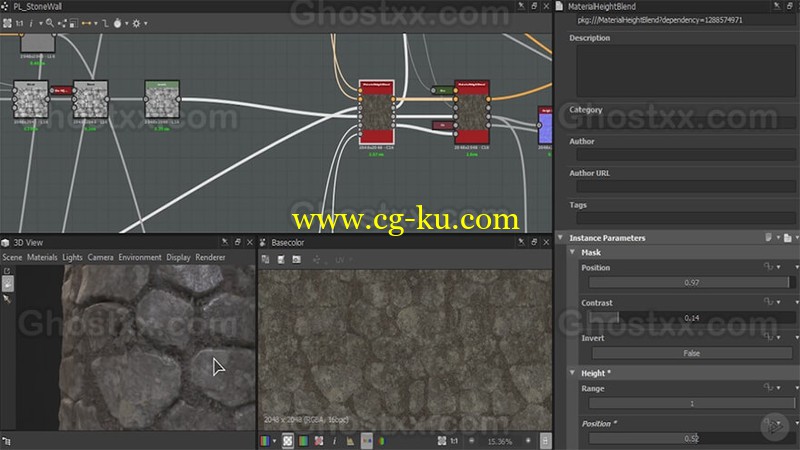Open function menu for Mask Position parameter
Screen dimensions: 800x450
768,267
